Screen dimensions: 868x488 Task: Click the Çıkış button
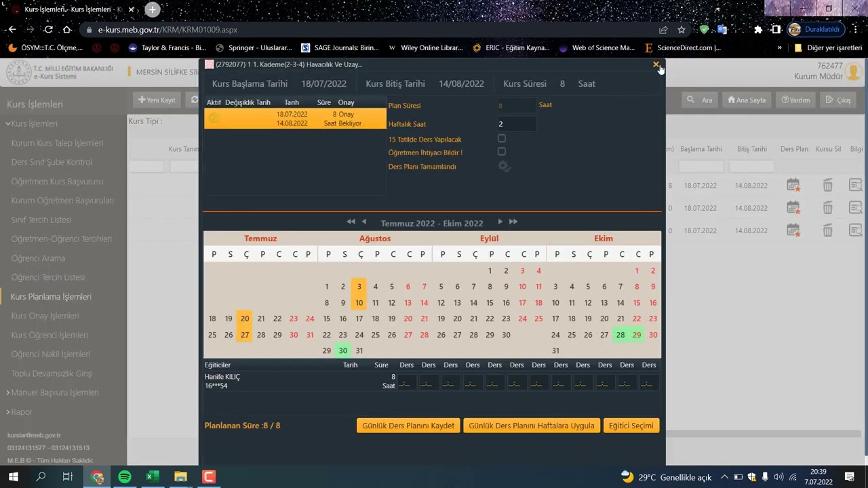point(838,100)
